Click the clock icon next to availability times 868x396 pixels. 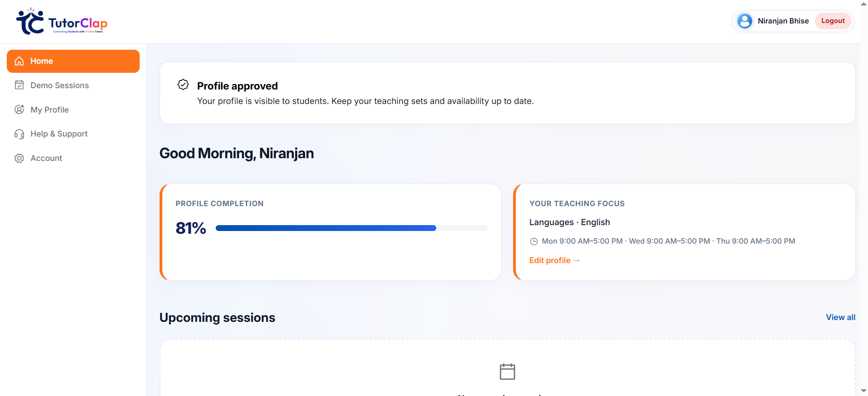(534, 241)
